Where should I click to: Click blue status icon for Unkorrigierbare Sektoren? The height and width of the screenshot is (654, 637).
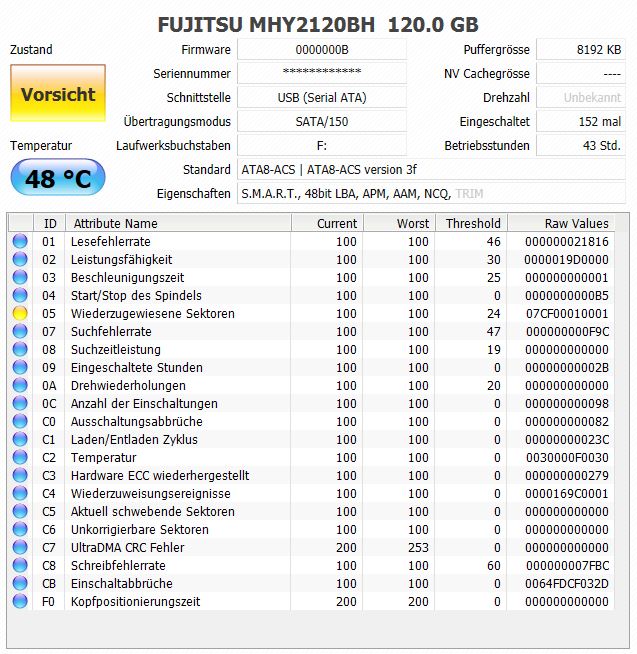coord(20,529)
